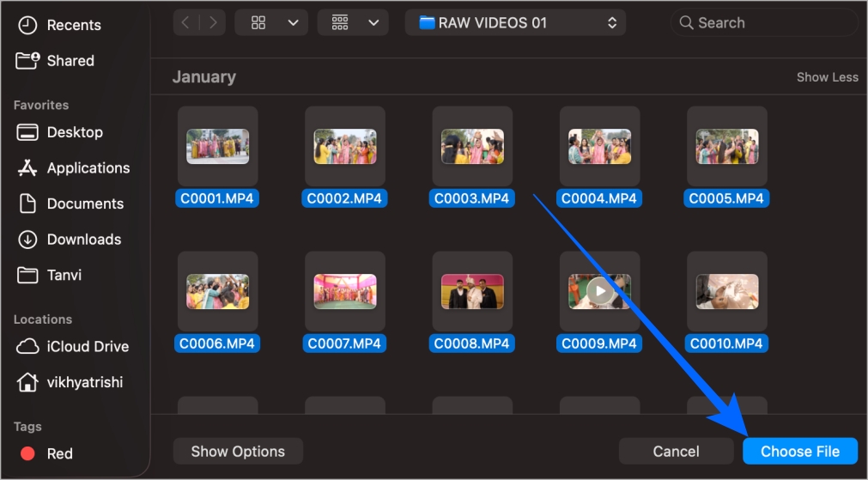The image size is (868, 480).
Task: Click the C0006.MP4 file name
Action: tap(217, 343)
